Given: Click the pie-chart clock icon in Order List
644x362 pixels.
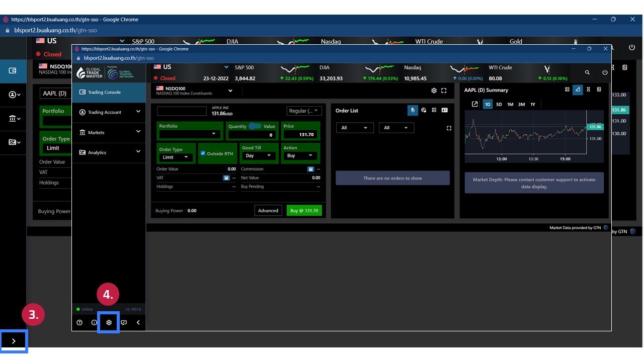Looking at the screenshot, I should coord(424,110).
